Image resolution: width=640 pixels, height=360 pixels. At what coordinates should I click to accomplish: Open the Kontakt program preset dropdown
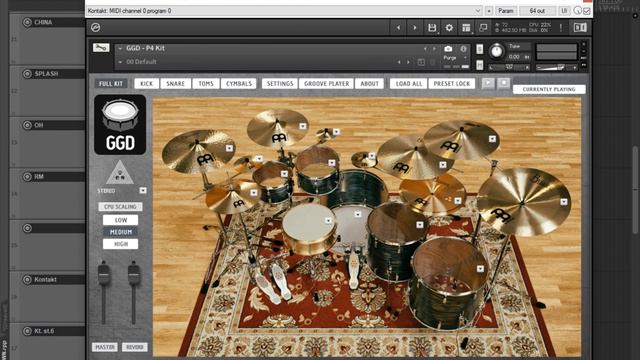point(478,11)
